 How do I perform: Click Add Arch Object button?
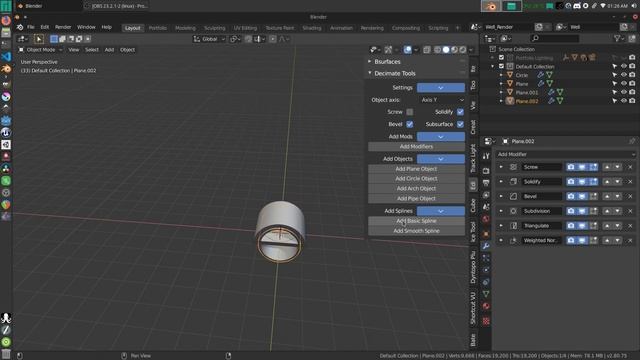pyautogui.click(x=416, y=189)
